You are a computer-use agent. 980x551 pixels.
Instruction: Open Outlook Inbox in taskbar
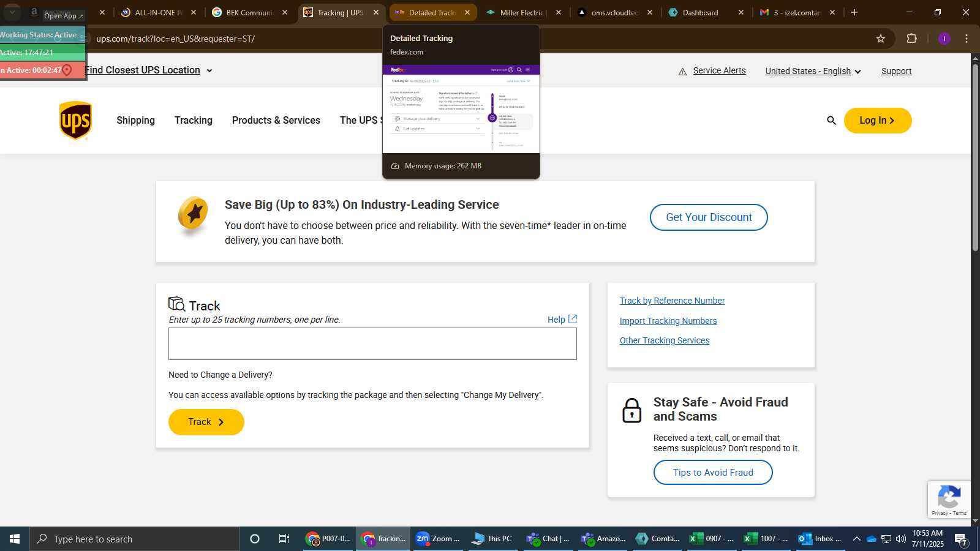(x=820, y=539)
